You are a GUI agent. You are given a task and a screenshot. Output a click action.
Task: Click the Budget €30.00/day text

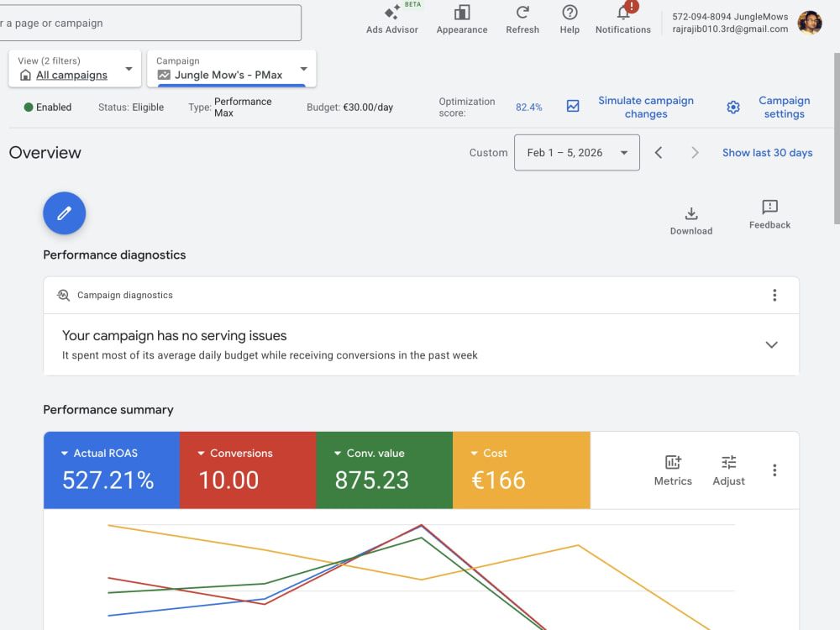[x=349, y=108]
